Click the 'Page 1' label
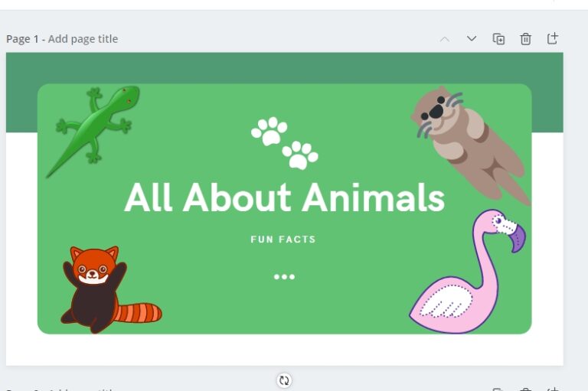Image resolution: width=588 pixels, height=391 pixels. point(22,39)
